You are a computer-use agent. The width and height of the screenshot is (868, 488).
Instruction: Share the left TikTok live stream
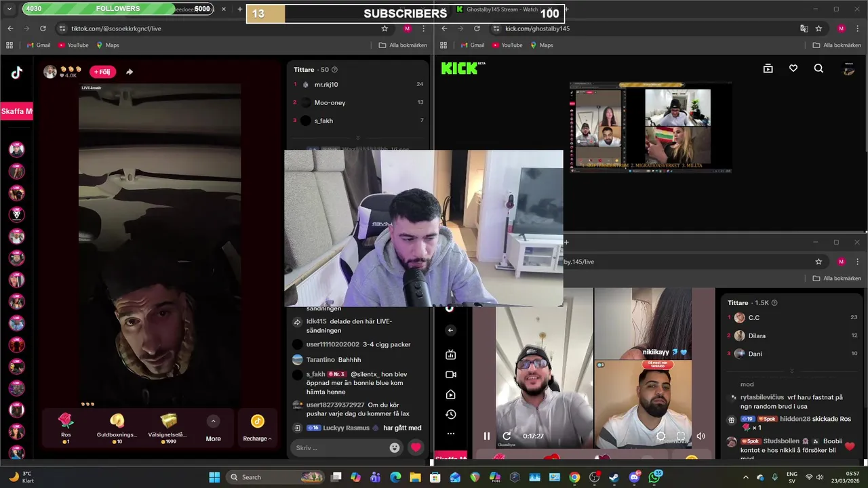click(130, 72)
